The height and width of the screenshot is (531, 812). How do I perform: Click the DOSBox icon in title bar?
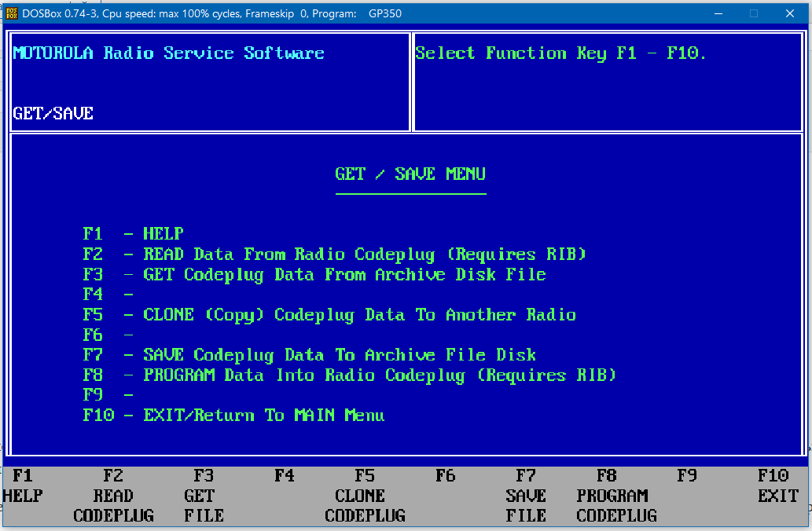click(11, 13)
